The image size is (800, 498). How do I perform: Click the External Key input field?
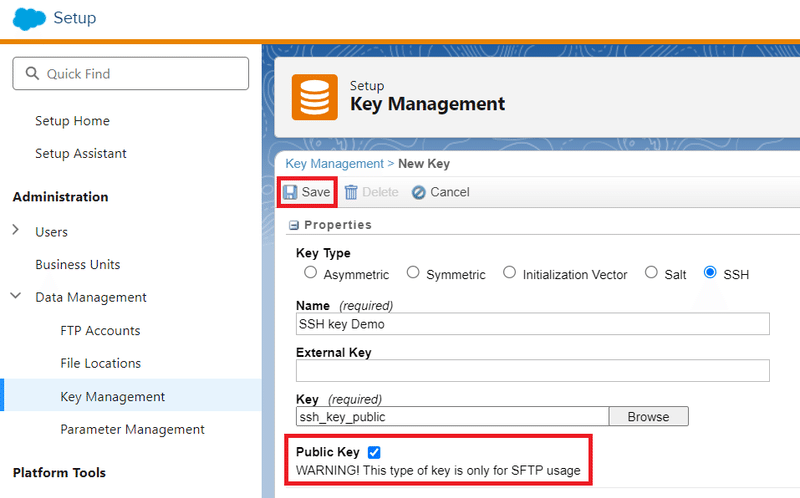[533, 370]
